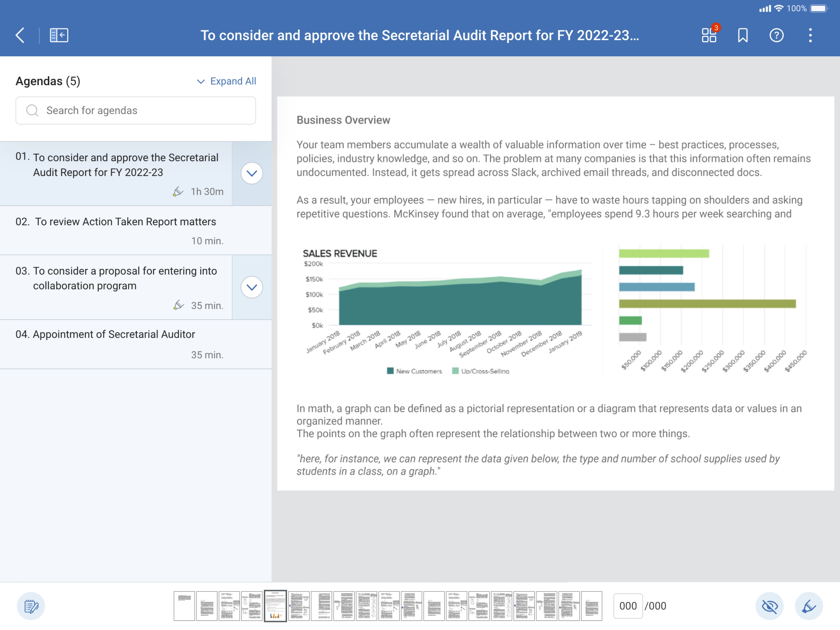This screenshot has height=630, width=840.
Task: Click the 1h 30m duration text
Action: pos(207,192)
